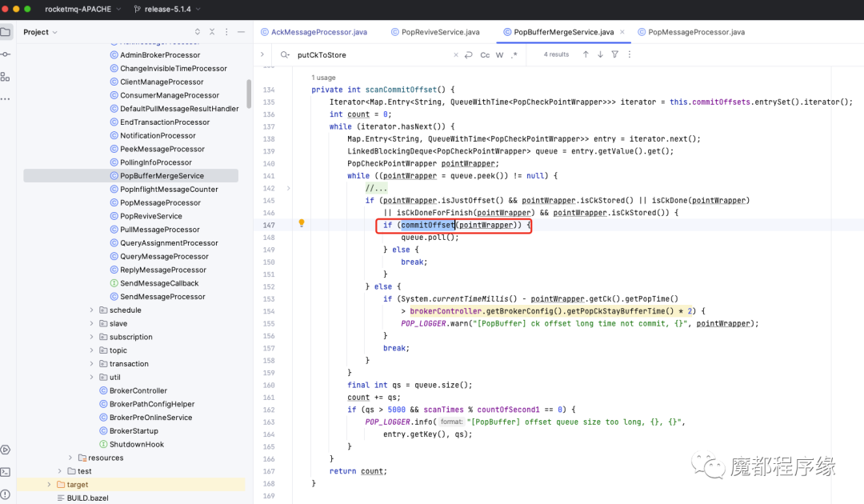Open the Services tool window icon
Image resolution: width=864 pixels, height=504 pixels.
click(x=6, y=450)
